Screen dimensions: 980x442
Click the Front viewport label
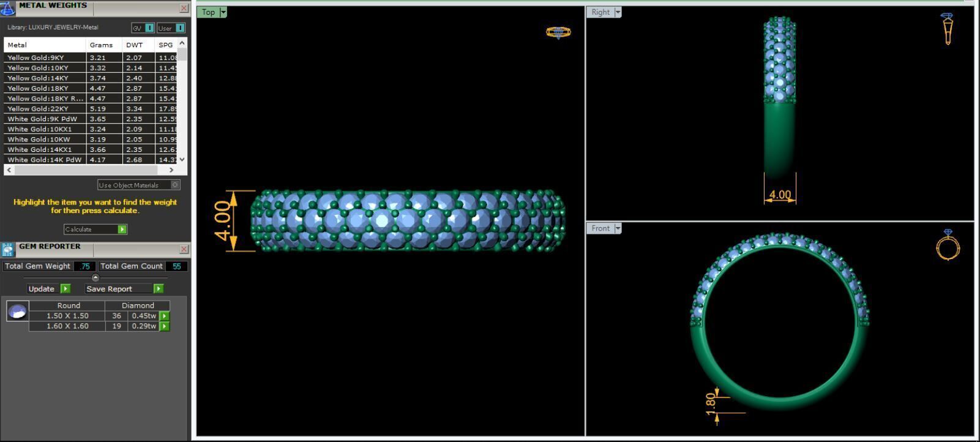[x=600, y=228]
